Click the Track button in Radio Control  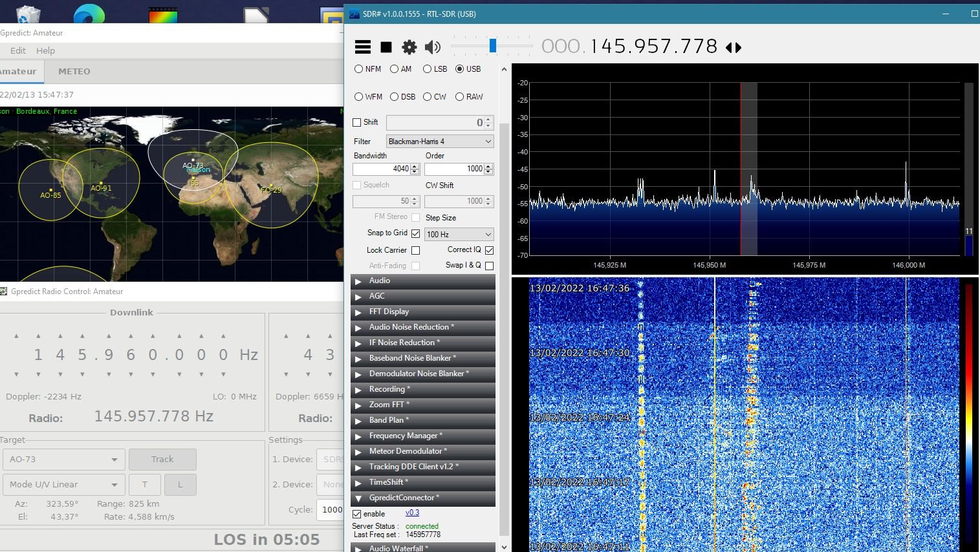[x=162, y=460]
